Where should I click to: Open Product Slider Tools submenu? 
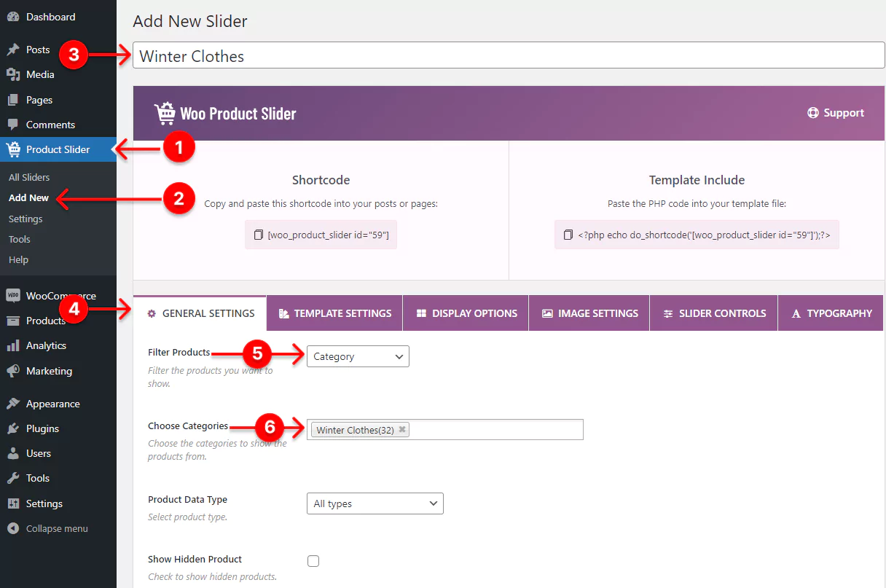[20, 239]
